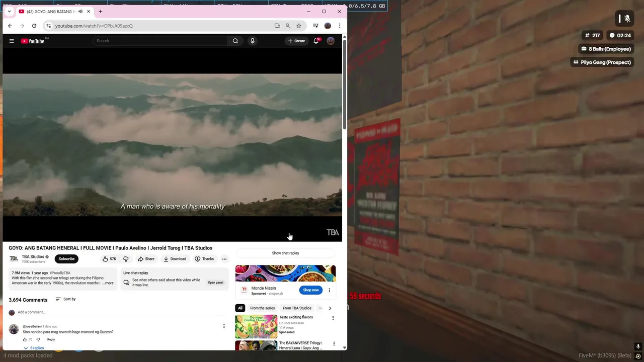This screenshot has width=644, height=362.
Task: Open a new Chrome tab
Action: click(x=100, y=12)
